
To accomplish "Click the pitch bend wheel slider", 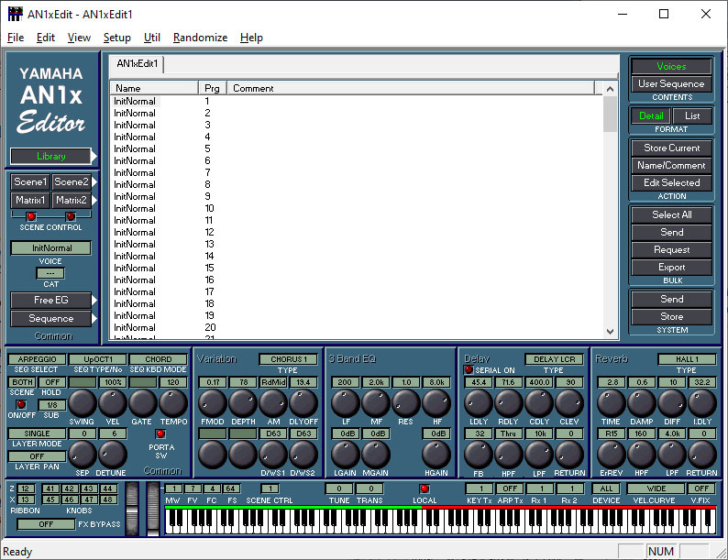I will 132,509.
